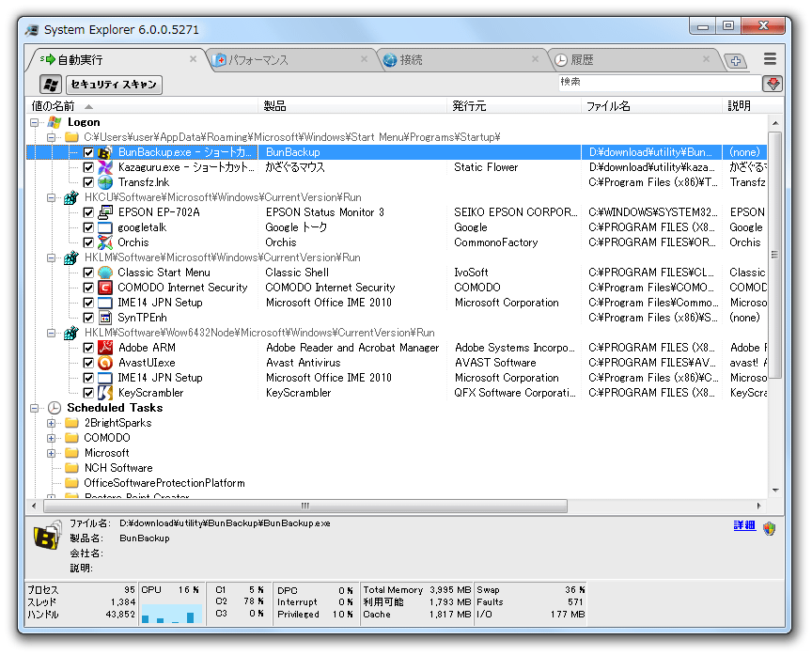812x655 pixels.
Task: Click the AvastUI.exe orange icon
Action: tap(105, 363)
